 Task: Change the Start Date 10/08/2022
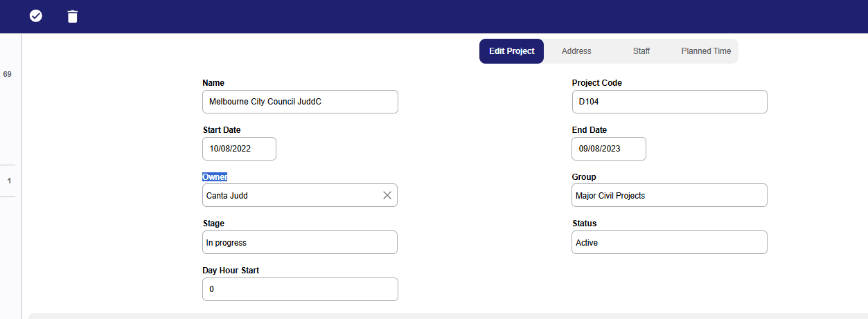pos(239,149)
